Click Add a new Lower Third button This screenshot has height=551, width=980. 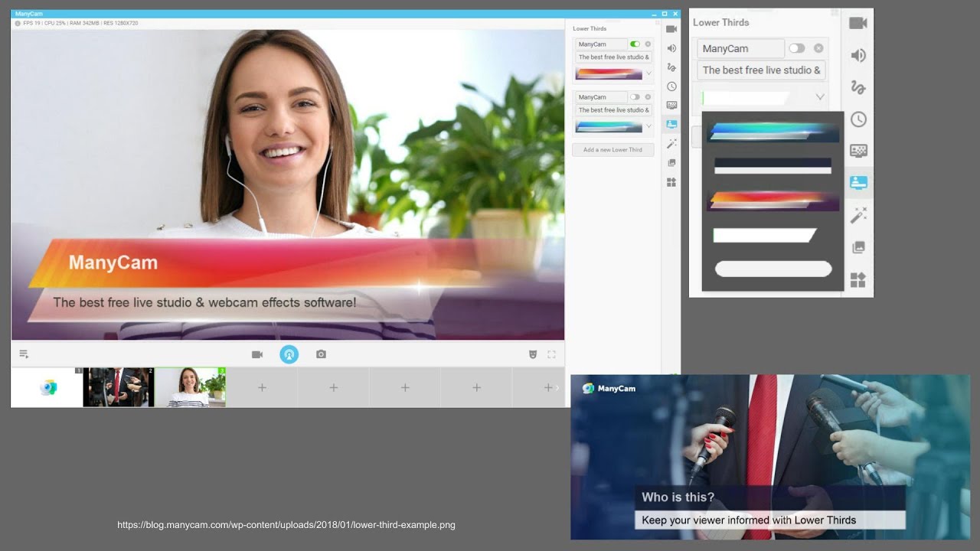pyautogui.click(x=613, y=150)
